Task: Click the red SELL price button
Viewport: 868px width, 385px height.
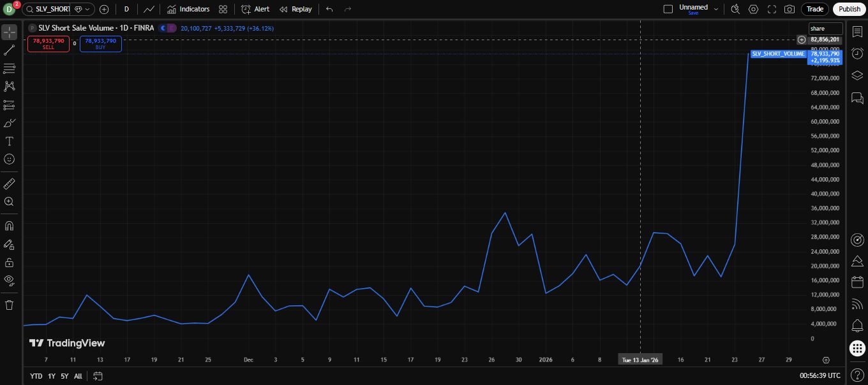Action: click(x=49, y=43)
